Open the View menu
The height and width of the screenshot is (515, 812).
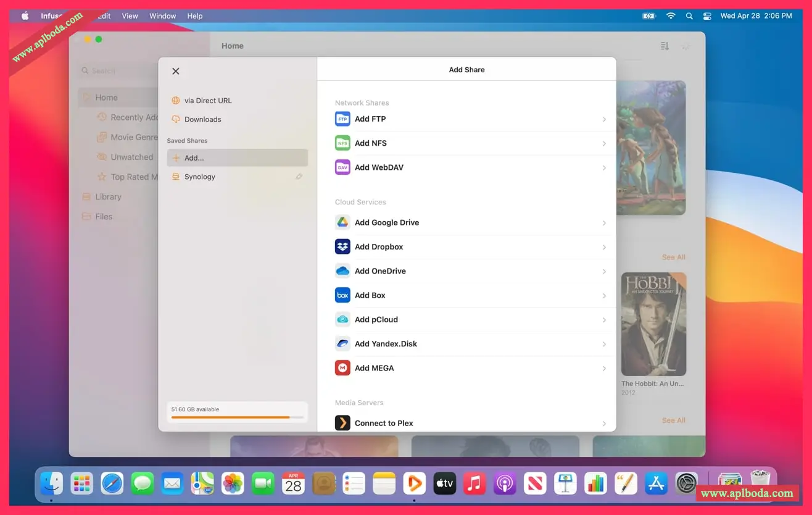pos(130,16)
